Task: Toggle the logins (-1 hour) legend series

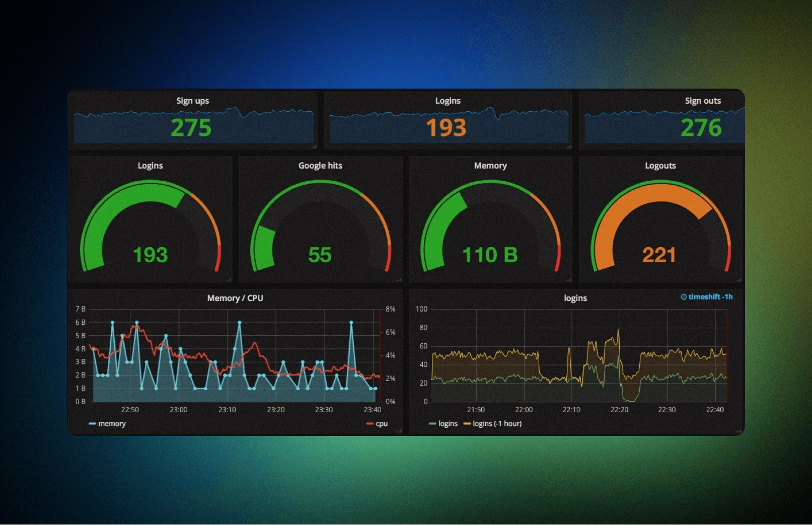Action: 492,424
